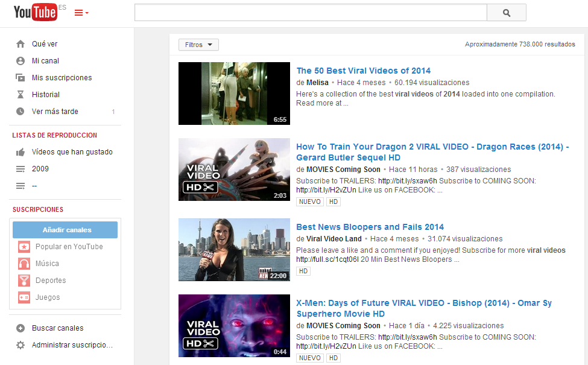Open the 2009 playlist
The height and width of the screenshot is (365, 588).
pyautogui.click(x=40, y=169)
